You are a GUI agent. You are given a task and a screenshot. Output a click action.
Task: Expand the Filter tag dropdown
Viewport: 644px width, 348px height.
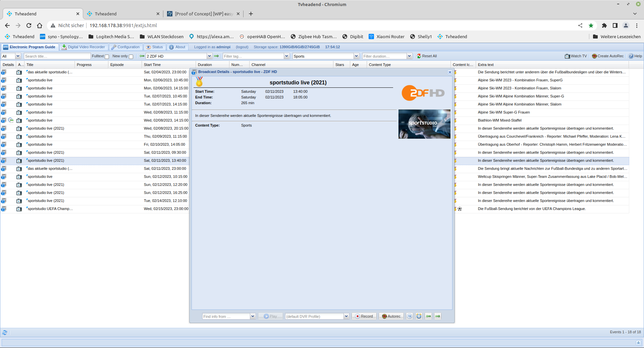[x=286, y=56]
